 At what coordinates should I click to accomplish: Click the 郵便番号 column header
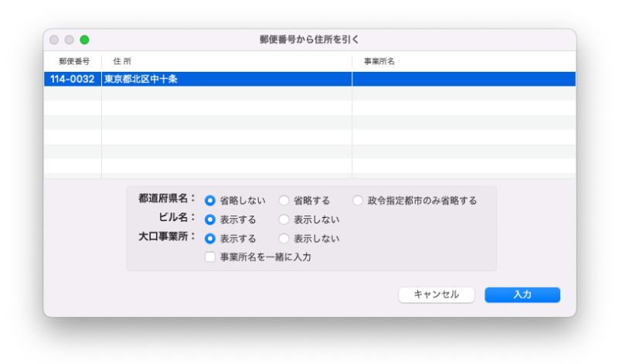pos(73,61)
